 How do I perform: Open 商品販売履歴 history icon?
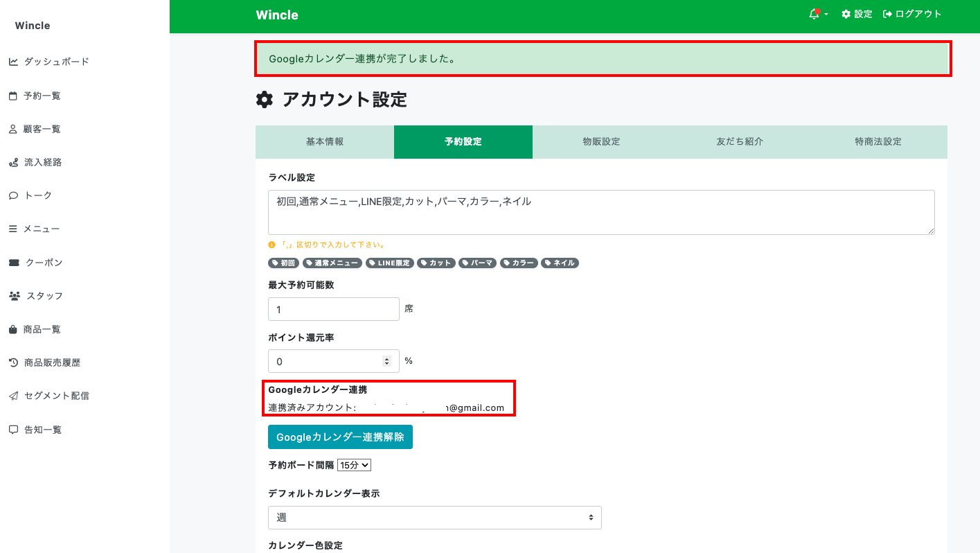coord(13,362)
